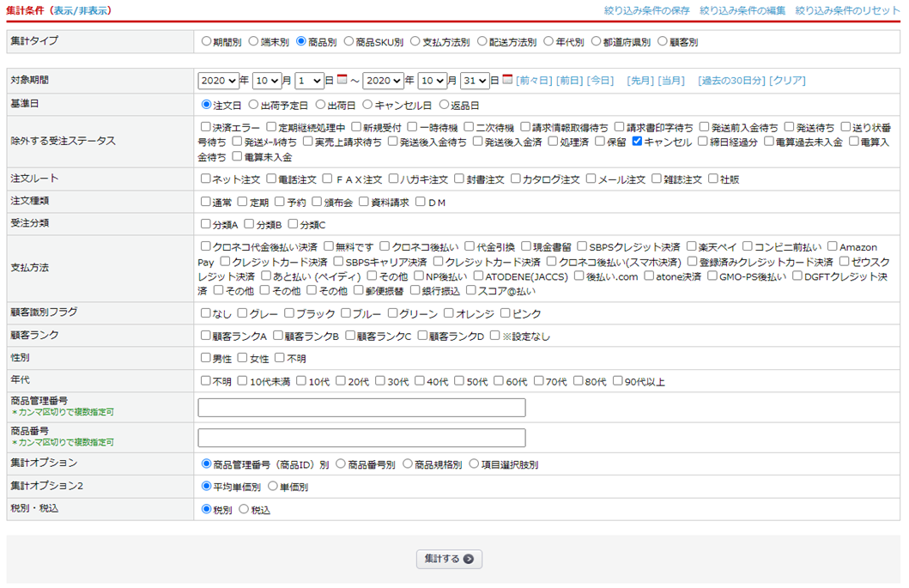Image resolution: width=909 pixels, height=588 pixels.
Task: Uncheck the キャンセル excluded status checkbox
Action: point(637,142)
